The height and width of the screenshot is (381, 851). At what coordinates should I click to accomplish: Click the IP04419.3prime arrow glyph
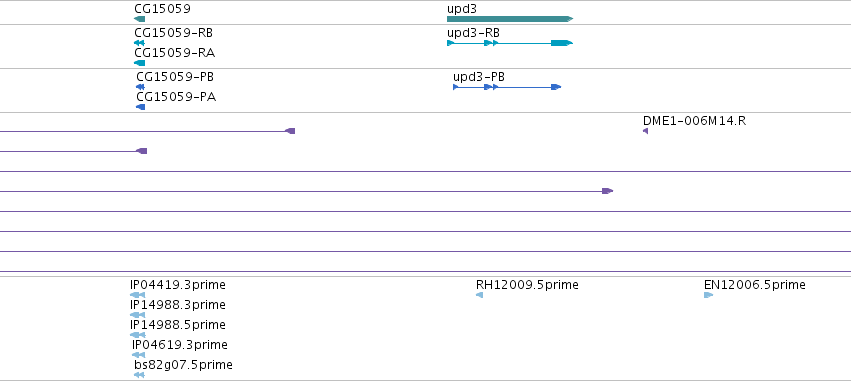[138, 295]
